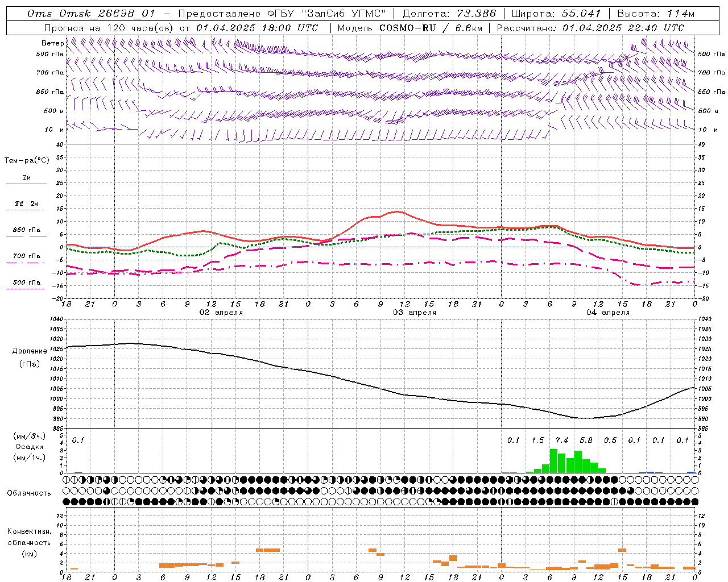
Task: Click the 1.5 precipitation value
Action: (537, 440)
